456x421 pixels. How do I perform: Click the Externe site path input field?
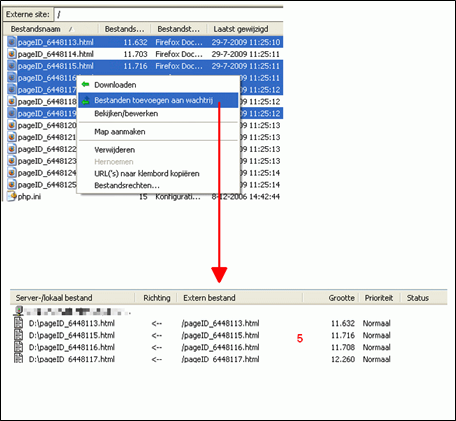(169, 14)
